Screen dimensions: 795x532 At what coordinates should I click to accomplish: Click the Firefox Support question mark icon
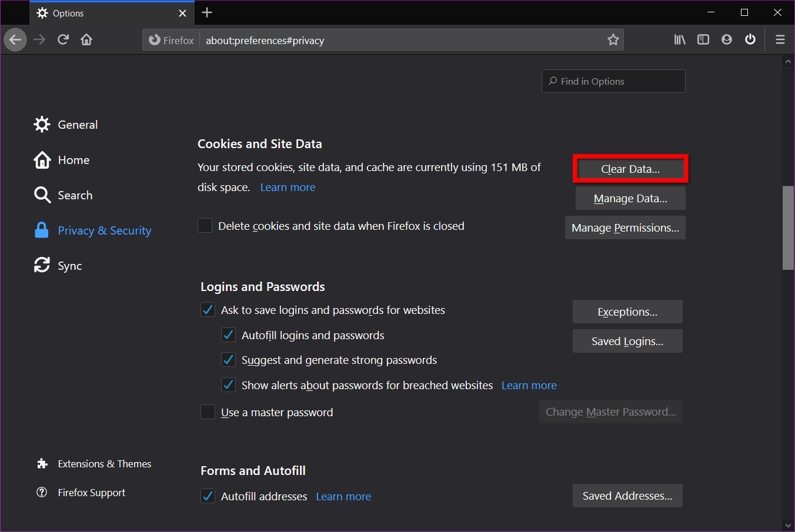42,493
